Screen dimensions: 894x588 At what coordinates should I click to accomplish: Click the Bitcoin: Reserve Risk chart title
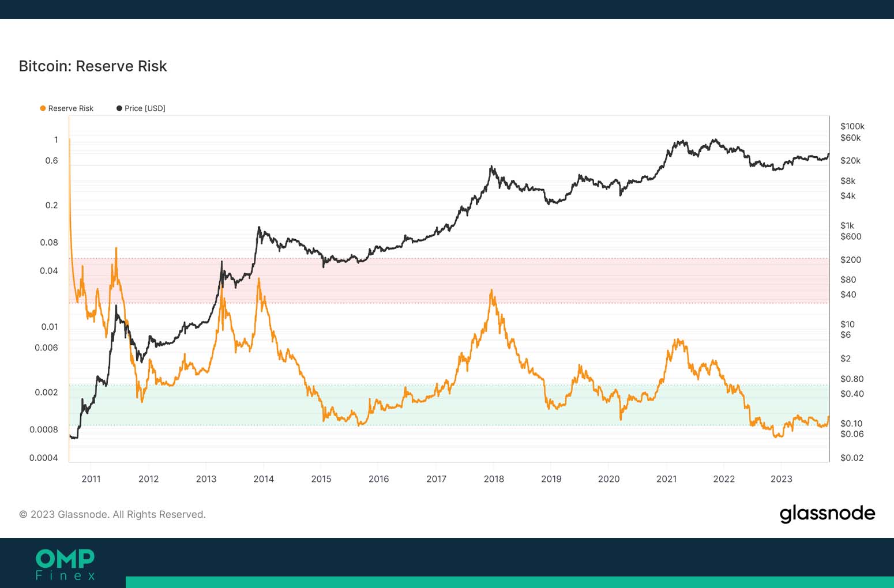[x=93, y=66]
